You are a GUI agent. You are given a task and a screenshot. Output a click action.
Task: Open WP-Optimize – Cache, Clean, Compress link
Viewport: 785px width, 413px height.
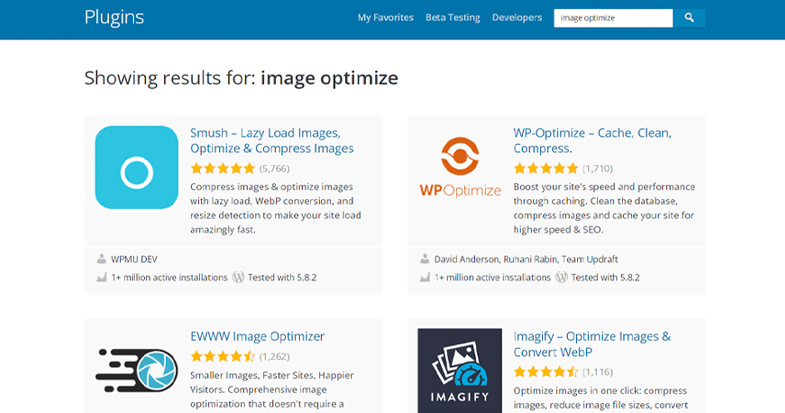(592, 141)
